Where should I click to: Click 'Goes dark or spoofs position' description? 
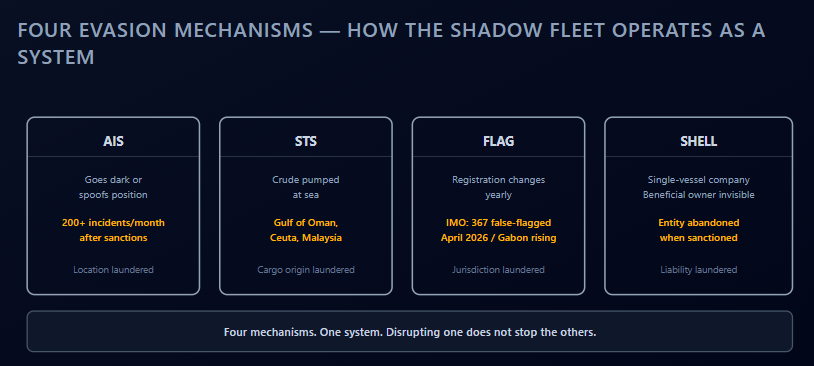click(x=113, y=187)
